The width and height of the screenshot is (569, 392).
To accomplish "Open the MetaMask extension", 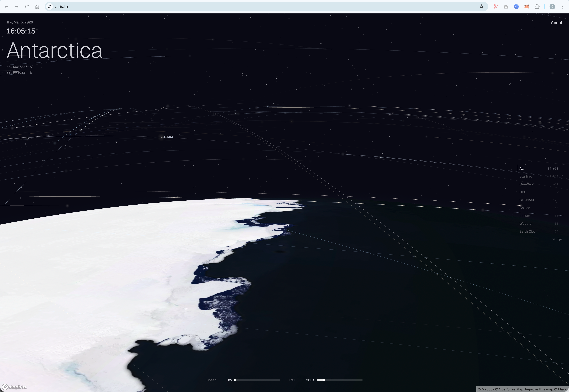I will tap(526, 7).
